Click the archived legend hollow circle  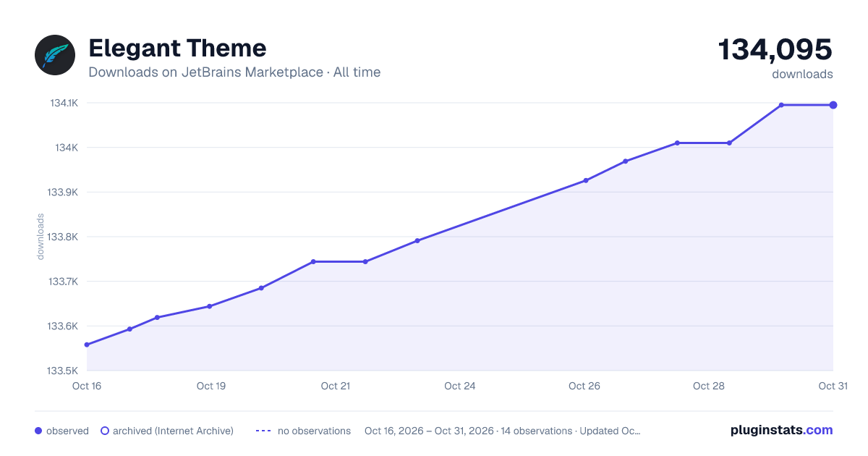(104, 431)
